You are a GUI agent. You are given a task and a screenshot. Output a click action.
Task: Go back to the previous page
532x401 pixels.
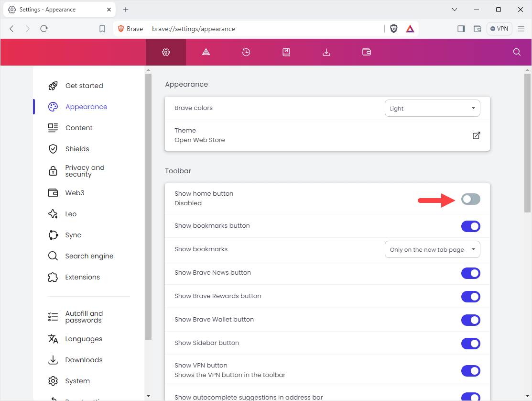(11, 29)
